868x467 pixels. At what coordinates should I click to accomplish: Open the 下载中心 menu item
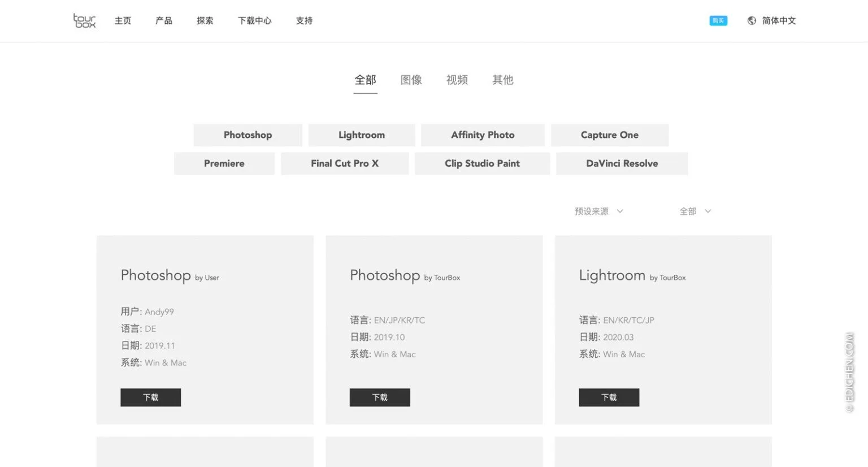(x=255, y=21)
